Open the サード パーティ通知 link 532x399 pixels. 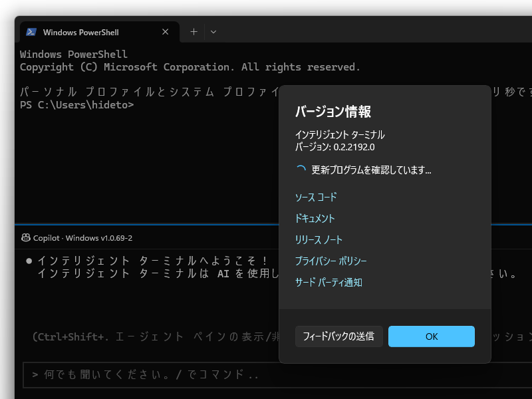click(x=329, y=282)
